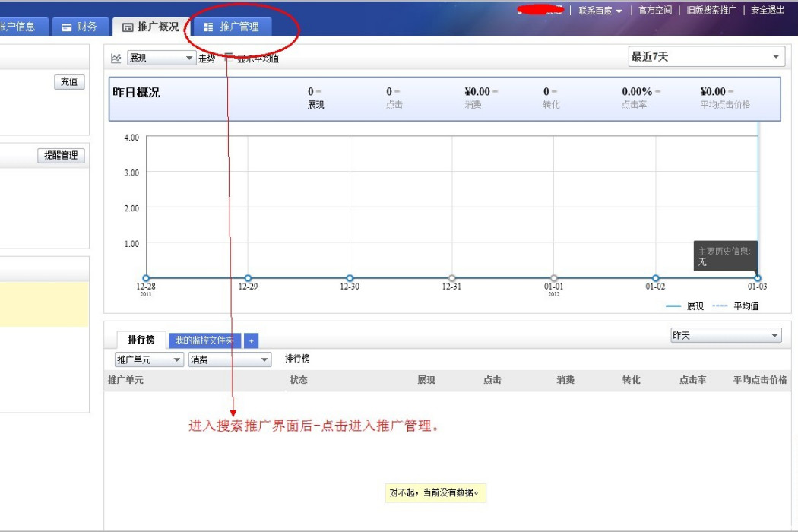Expand the 消费 ranking metric dropdown
The height and width of the screenshot is (532, 798).
[230, 359]
